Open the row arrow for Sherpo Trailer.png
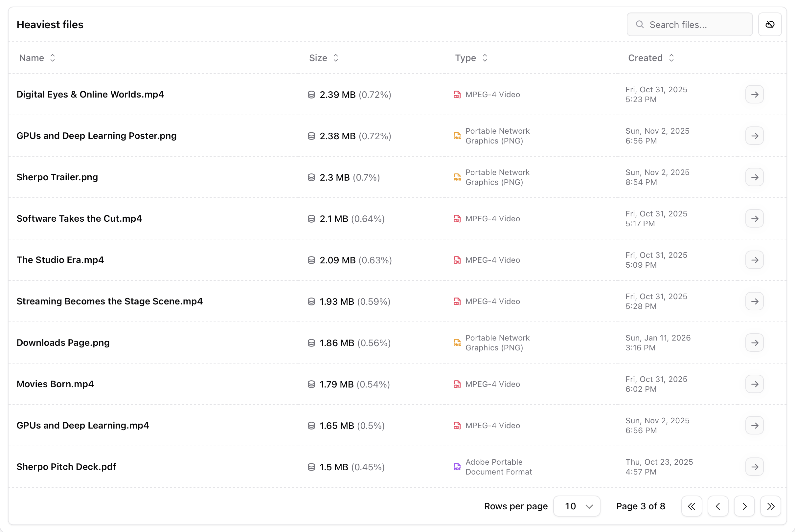This screenshot has width=795, height=532. [x=754, y=177]
